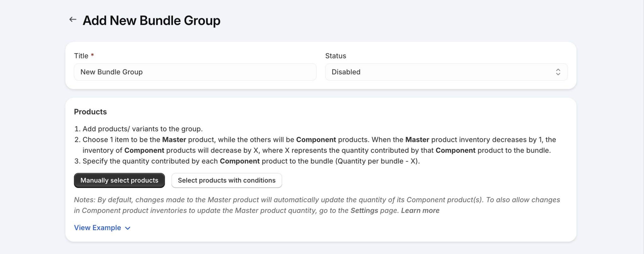Select the Manually select products option
The width and height of the screenshot is (644, 254).
119,180
